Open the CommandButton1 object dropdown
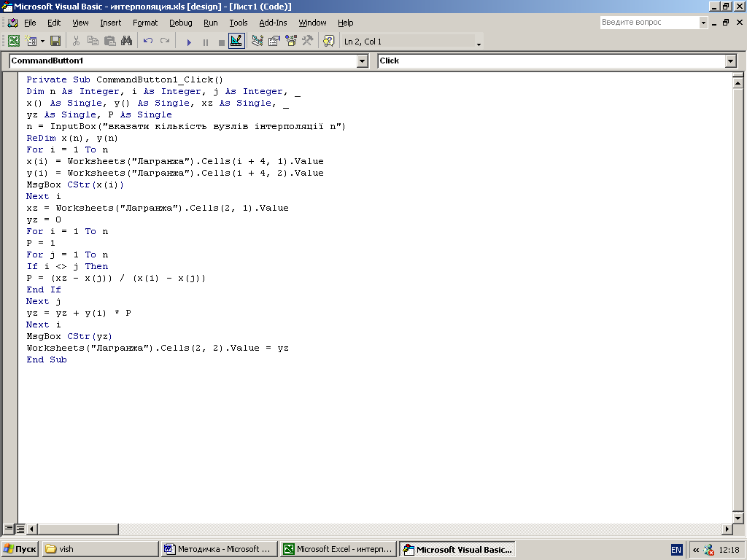Image resolution: width=747 pixels, height=560 pixels. [x=362, y=61]
